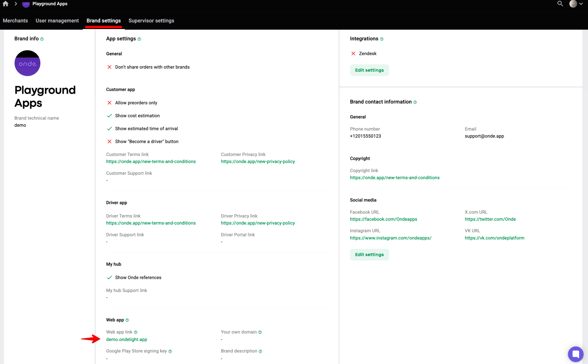Open help icon next to Brand contact information
Viewport: 588px width, 364px height.
tap(415, 102)
